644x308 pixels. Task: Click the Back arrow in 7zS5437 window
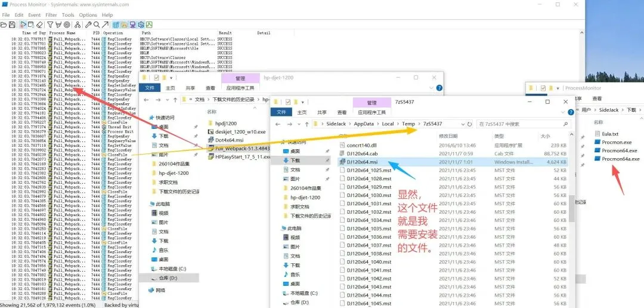278,124
